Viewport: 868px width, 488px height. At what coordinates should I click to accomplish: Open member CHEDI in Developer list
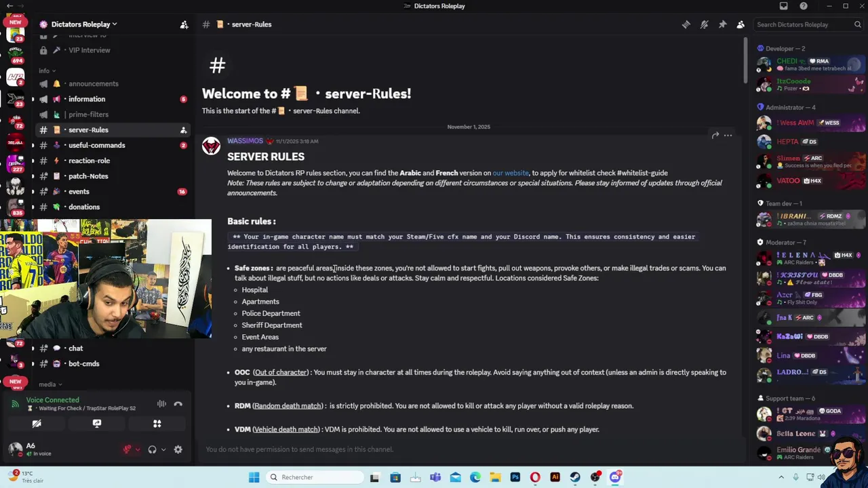pyautogui.click(x=811, y=64)
